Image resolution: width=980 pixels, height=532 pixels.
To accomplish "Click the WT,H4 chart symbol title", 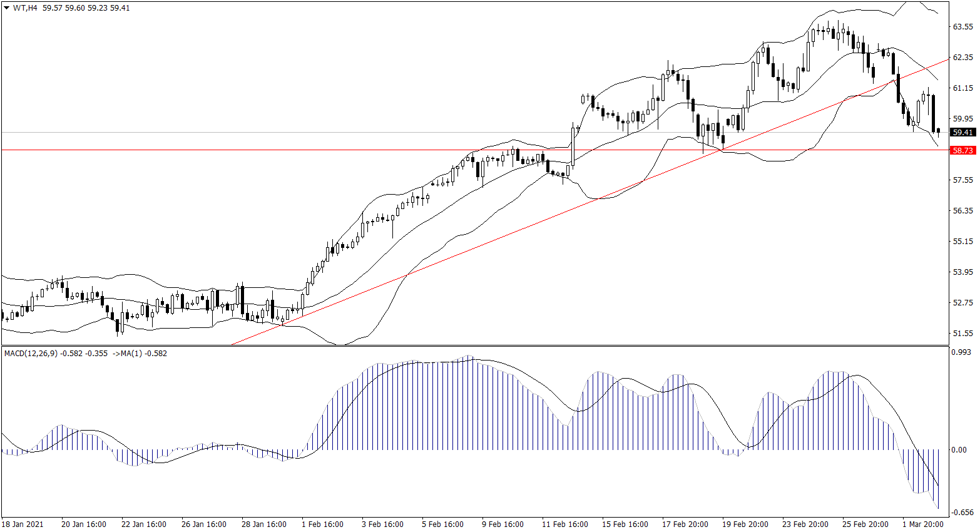I will [25, 8].
